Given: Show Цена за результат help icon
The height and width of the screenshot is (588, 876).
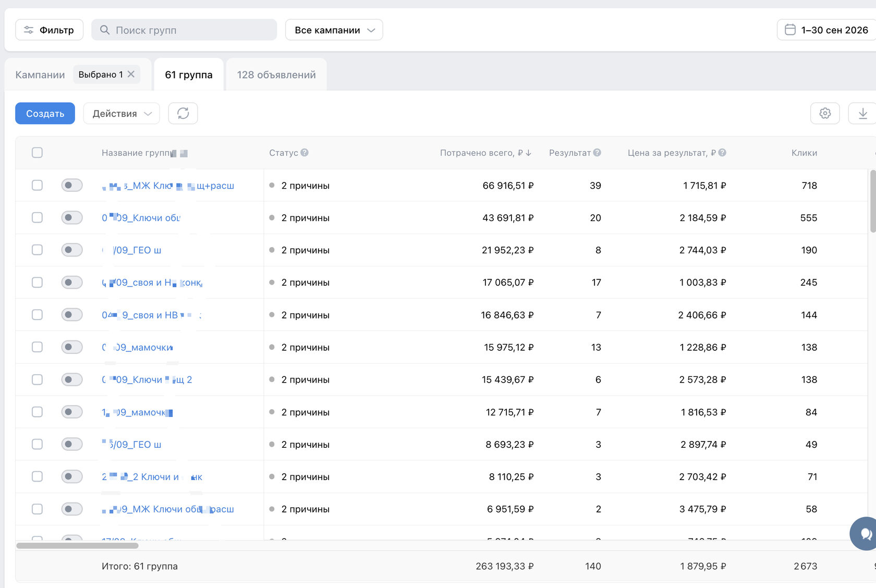Looking at the screenshot, I should point(722,153).
